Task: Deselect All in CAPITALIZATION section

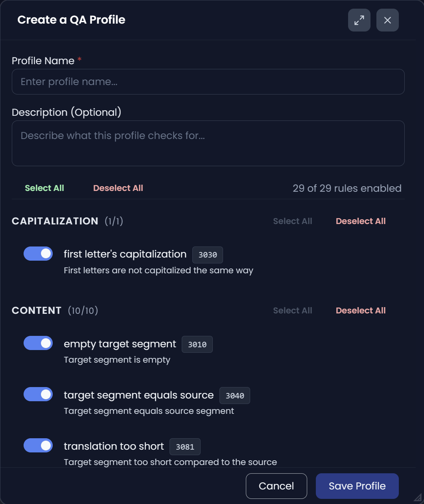Action: (x=360, y=221)
